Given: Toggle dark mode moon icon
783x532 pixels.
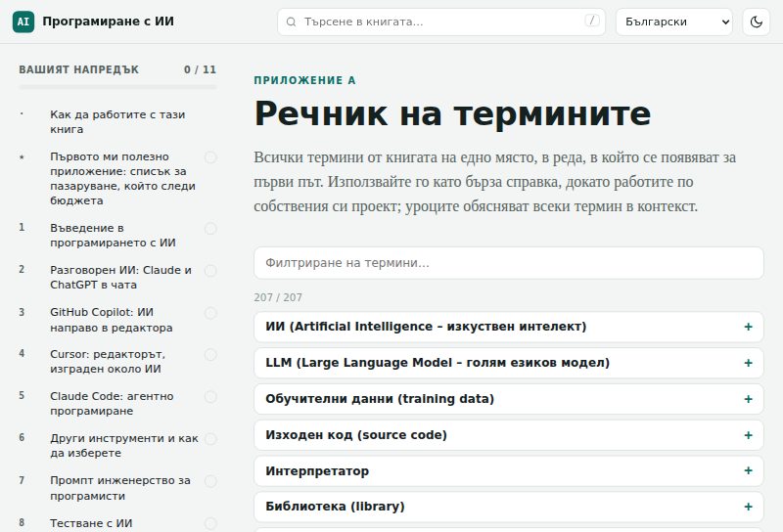Looking at the screenshot, I should (x=756, y=22).
